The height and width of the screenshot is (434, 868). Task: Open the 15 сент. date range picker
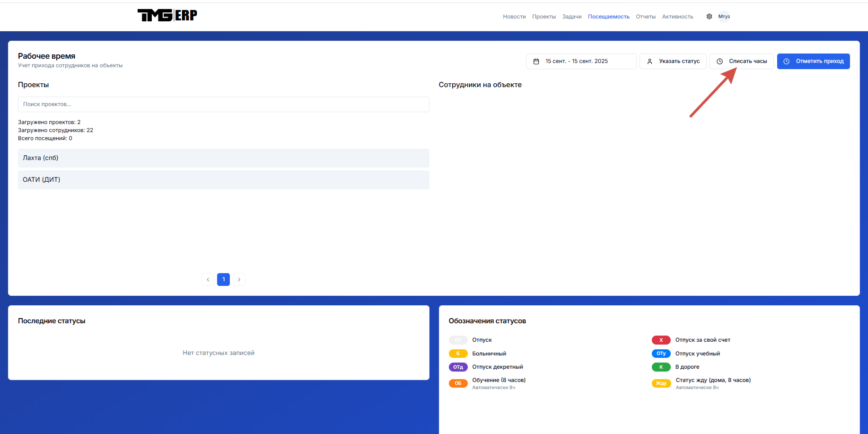(x=581, y=62)
